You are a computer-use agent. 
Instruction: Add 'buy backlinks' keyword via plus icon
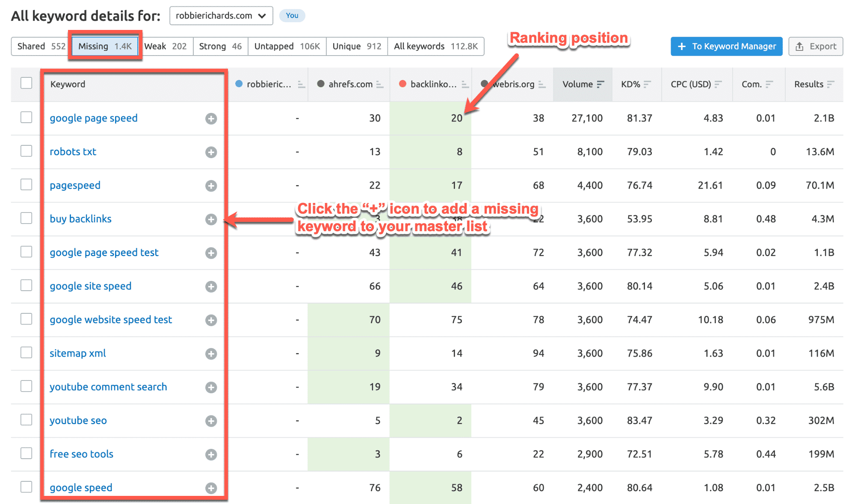(x=211, y=219)
